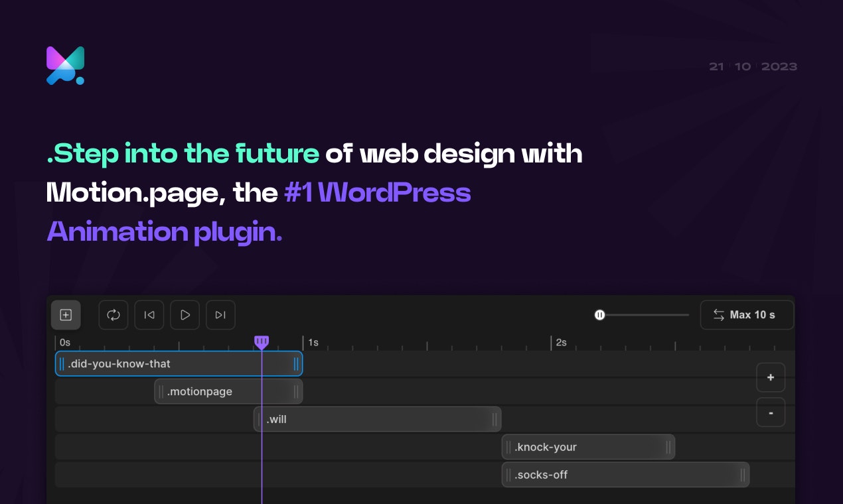Click the "Step into the future" headline text
The image size is (843, 504).
(183, 154)
